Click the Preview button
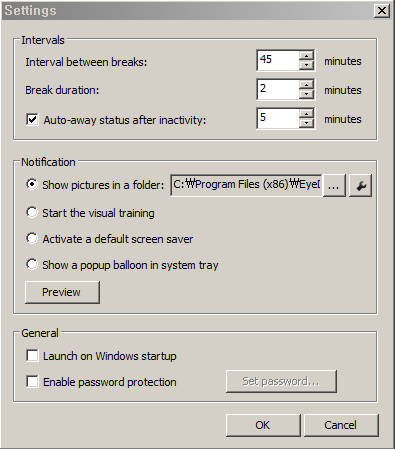The width and height of the screenshot is (395, 449). [62, 292]
